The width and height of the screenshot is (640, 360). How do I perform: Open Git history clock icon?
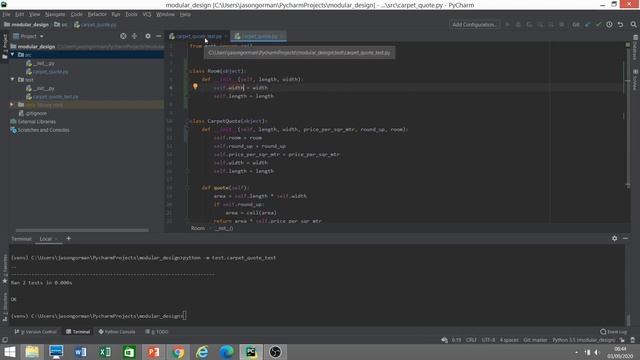(x=609, y=24)
